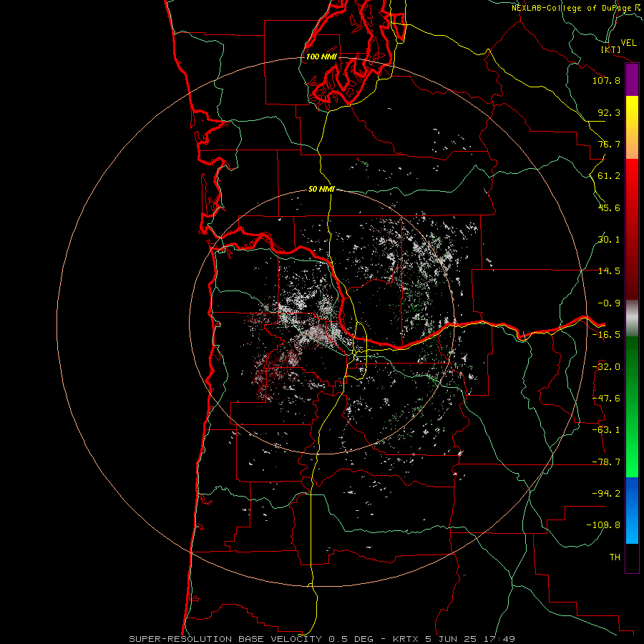Click the black TH segment of color bar
The image size is (644, 644).
coord(632,557)
